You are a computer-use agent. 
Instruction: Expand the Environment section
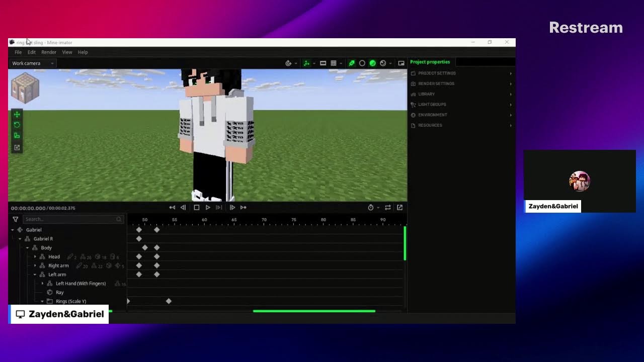(461, 115)
